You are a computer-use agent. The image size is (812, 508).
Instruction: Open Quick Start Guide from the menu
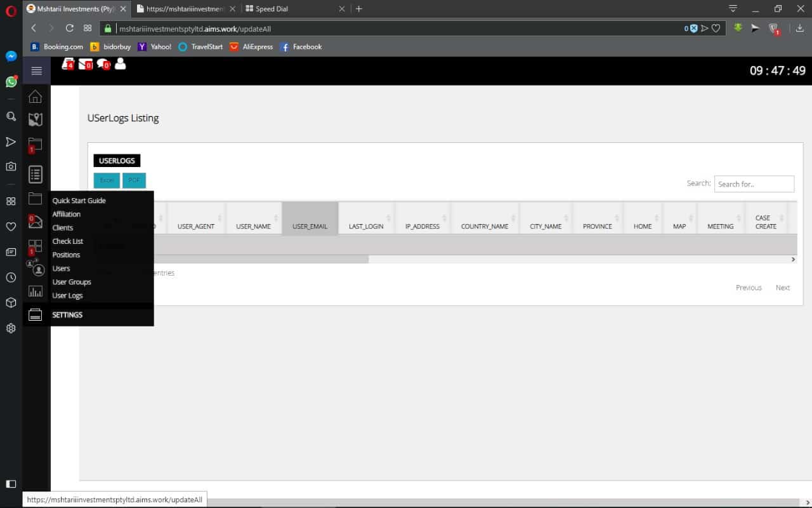coord(79,201)
